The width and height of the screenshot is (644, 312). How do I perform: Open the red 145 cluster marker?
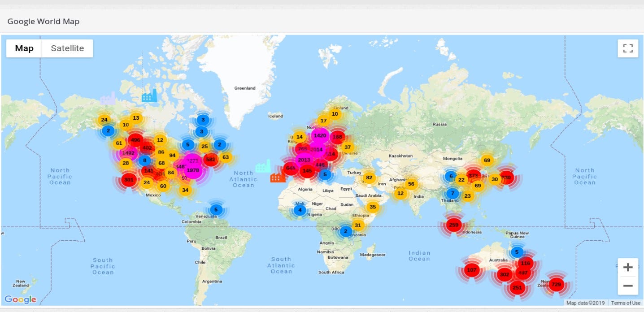307,171
